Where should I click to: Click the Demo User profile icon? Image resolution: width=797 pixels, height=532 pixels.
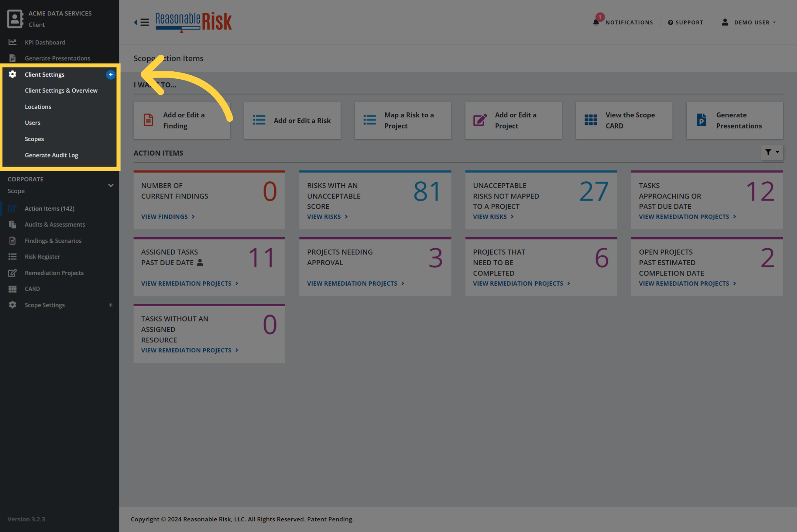point(725,22)
